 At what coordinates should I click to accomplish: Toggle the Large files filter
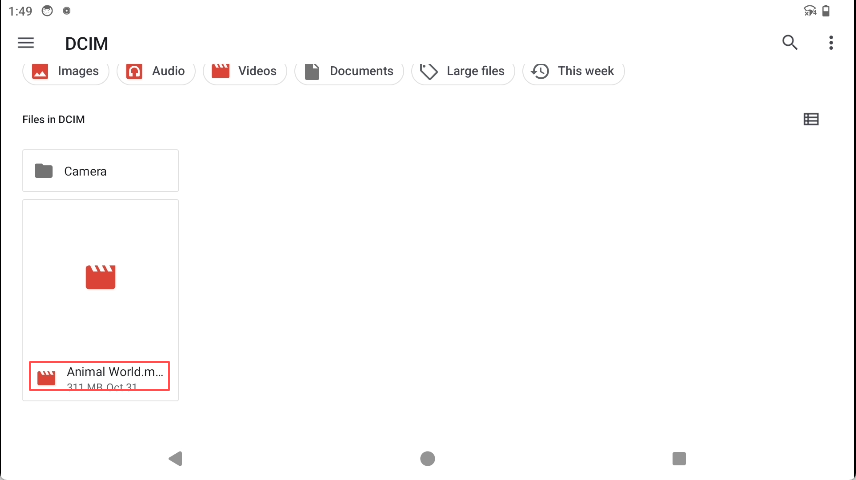[463, 71]
